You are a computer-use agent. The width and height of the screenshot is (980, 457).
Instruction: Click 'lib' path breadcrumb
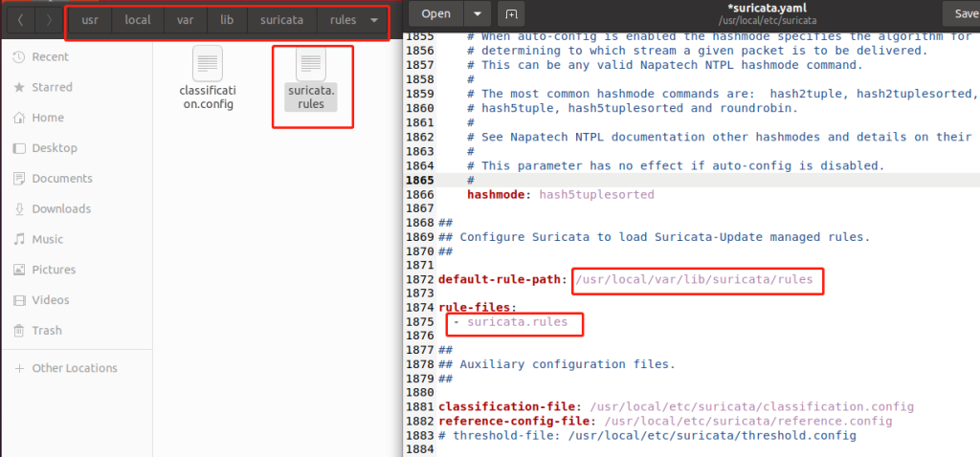coord(227,20)
